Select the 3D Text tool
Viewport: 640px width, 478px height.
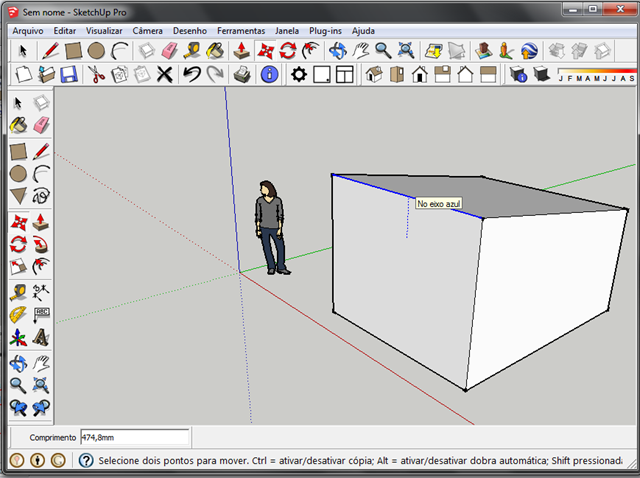tap(41, 338)
